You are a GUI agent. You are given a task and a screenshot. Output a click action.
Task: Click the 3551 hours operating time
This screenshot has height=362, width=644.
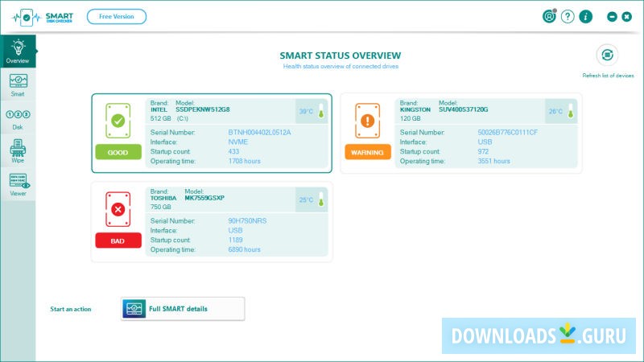point(493,161)
